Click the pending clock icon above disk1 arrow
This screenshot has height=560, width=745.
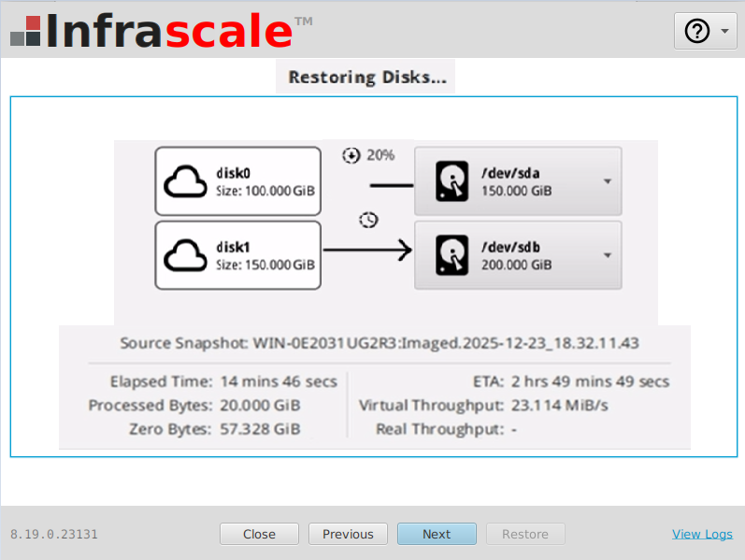click(x=368, y=220)
